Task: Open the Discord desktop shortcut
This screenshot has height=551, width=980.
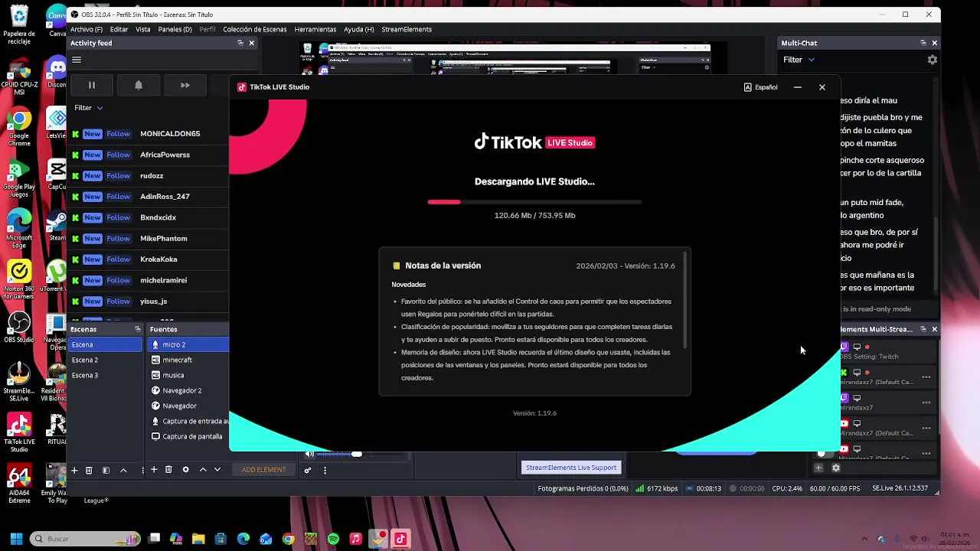Action: point(57,73)
